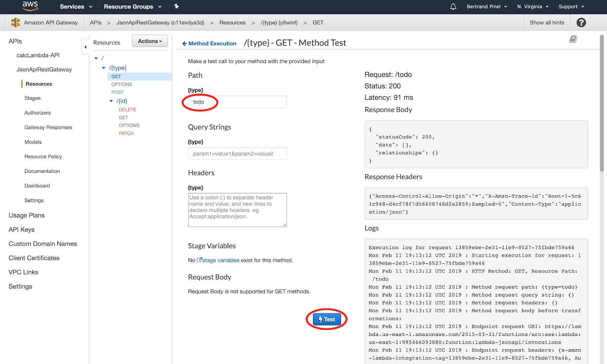Select the DELETE method under /{id}
This screenshot has width=607, height=364.
127,110
